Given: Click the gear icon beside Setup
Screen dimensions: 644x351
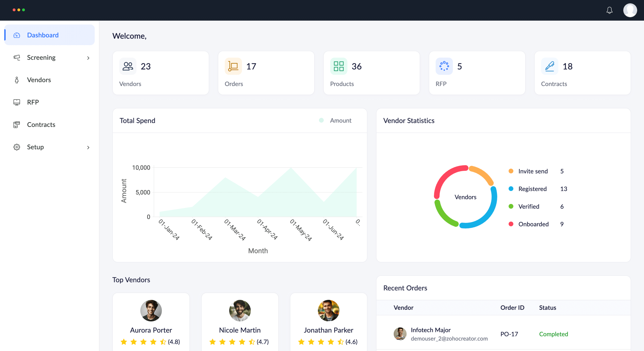Looking at the screenshot, I should [17, 147].
